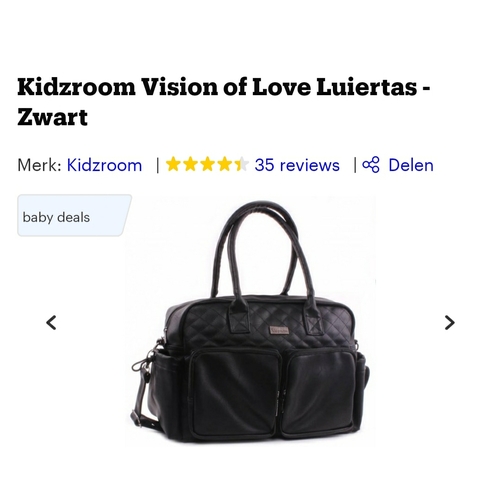The height and width of the screenshot is (500, 500).
Task: Open the 35 reviews link
Action: pyautogui.click(x=297, y=165)
